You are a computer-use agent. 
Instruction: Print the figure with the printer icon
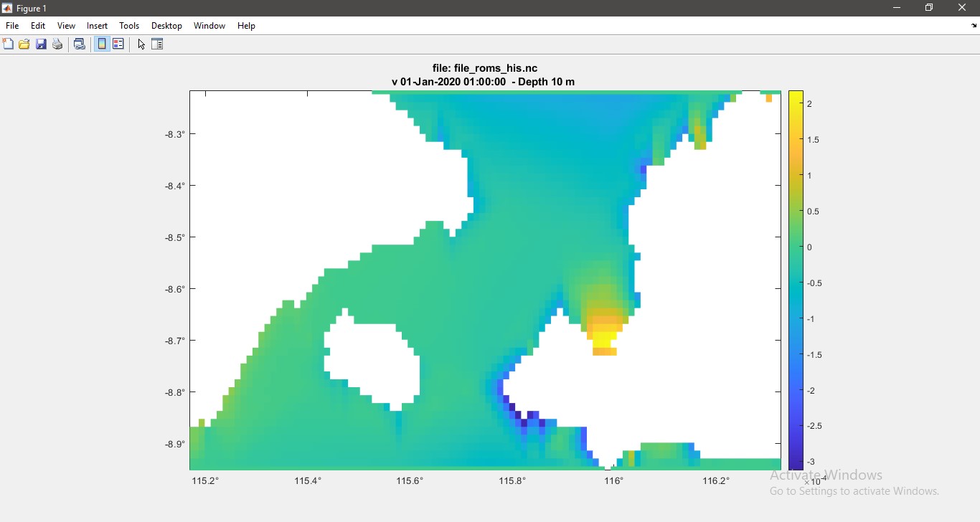coord(58,44)
